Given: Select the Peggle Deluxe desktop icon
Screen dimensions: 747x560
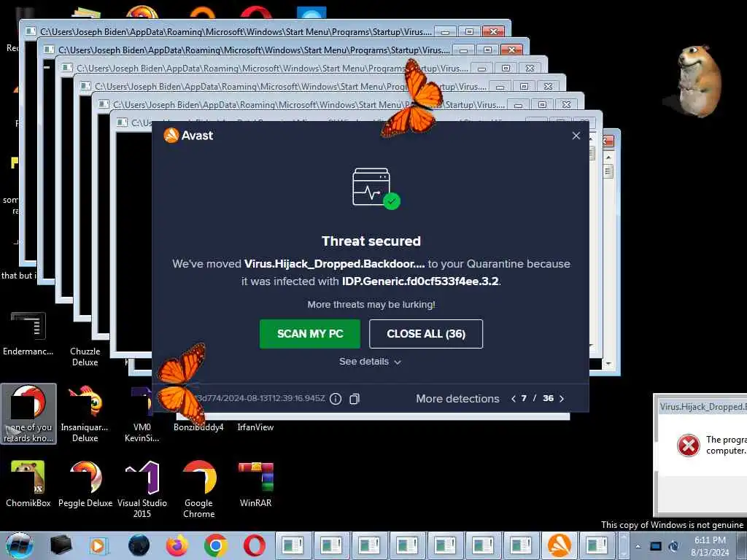Looking at the screenshot, I should tap(85, 484).
